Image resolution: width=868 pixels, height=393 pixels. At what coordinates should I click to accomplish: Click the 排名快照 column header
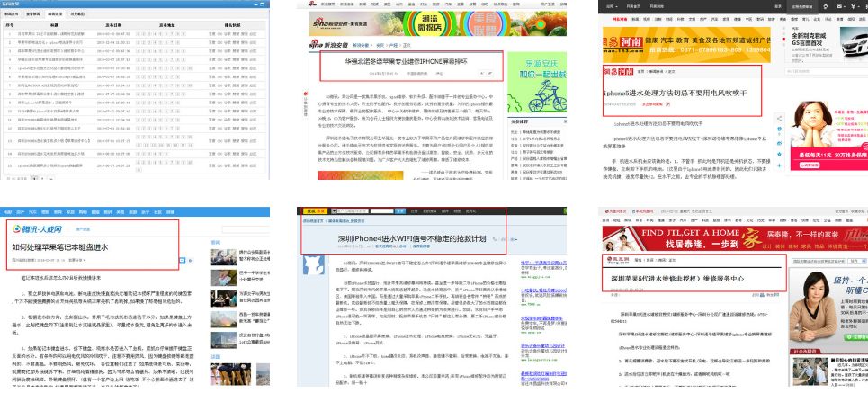pos(232,25)
